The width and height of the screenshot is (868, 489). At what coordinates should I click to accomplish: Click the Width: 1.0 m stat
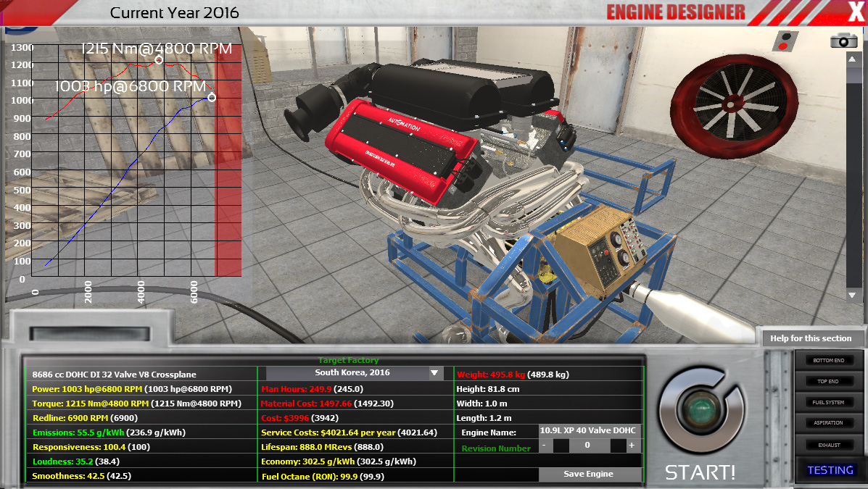(481, 404)
